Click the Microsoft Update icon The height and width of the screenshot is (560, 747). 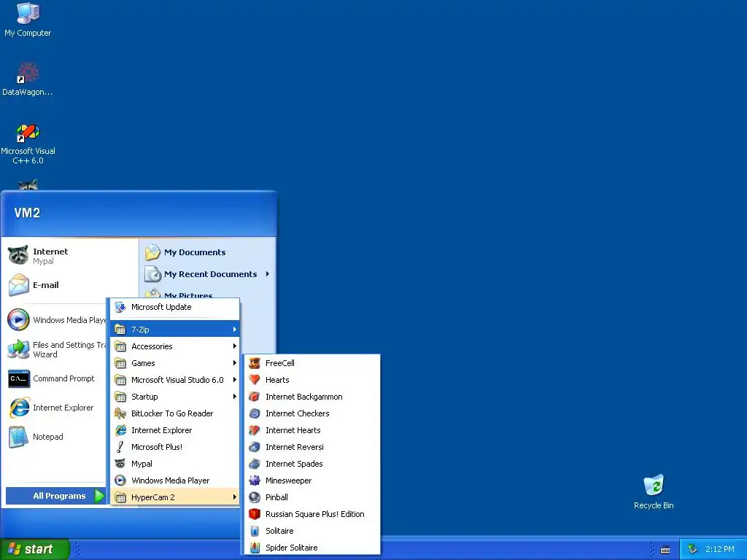coord(120,307)
